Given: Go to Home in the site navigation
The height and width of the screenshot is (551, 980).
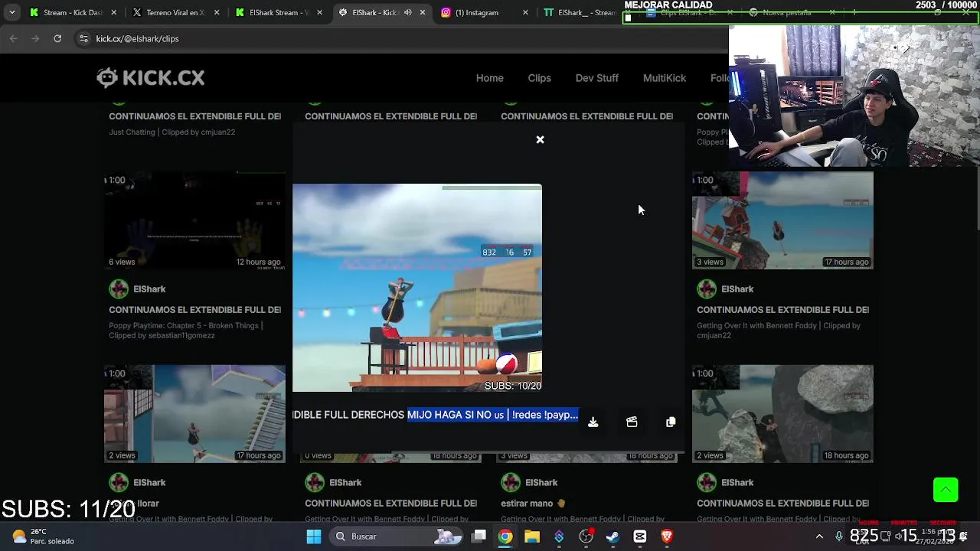Looking at the screenshot, I should (489, 78).
